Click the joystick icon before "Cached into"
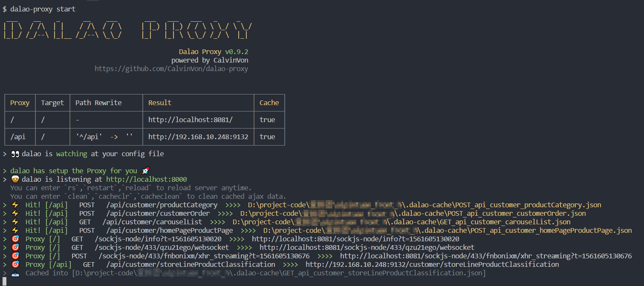The width and height of the screenshot is (644, 286). [14, 273]
